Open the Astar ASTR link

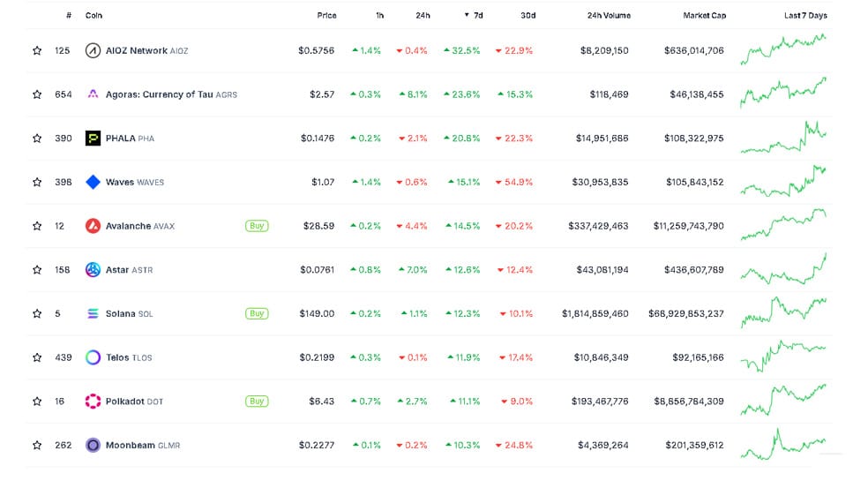tap(129, 270)
